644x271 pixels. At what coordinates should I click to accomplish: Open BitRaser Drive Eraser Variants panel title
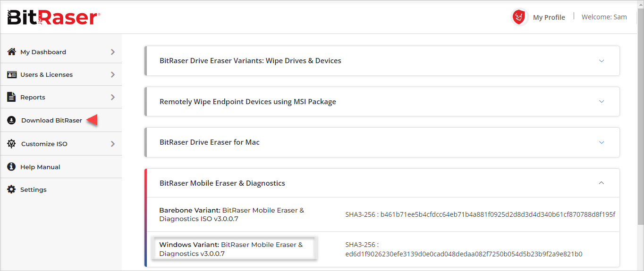coord(250,61)
